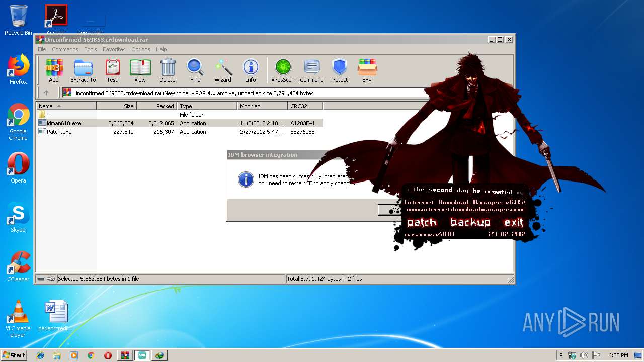The height and width of the screenshot is (362, 644).
Task: Open Chrome from taskbar
Action: coord(91,355)
